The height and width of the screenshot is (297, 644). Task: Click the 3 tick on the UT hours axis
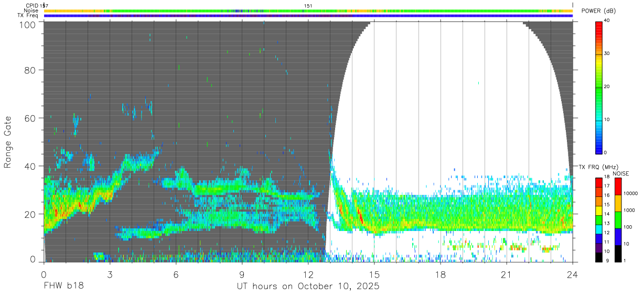click(x=110, y=274)
